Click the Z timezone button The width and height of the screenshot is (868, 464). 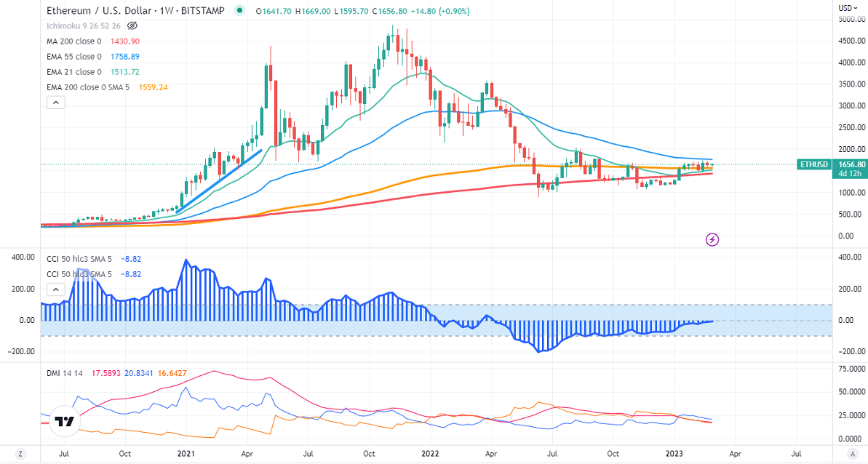(x=20, y=454)
